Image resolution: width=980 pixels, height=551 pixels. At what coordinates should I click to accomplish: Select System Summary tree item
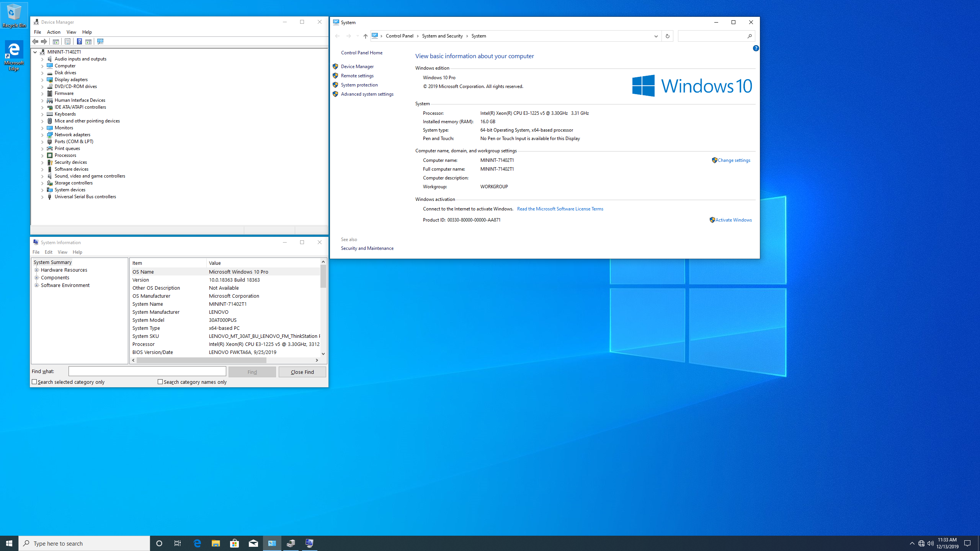coord(52,262)
